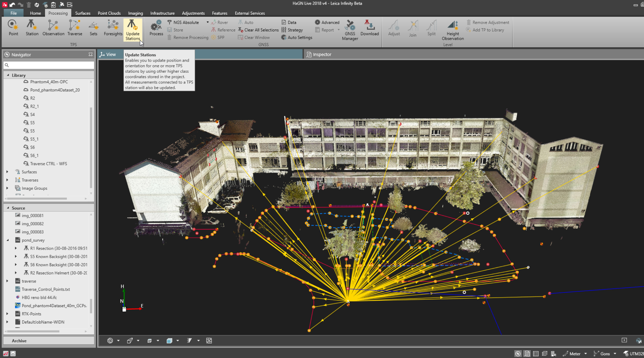
Task: Open the NGS Absolute dropdown arrow
Action: click(x=208, y=22)
